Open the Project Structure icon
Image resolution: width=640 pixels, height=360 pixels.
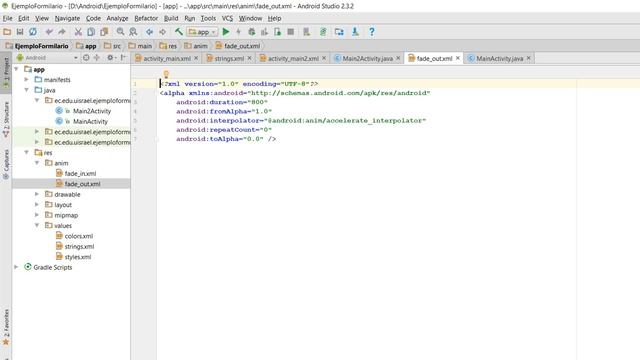click(339, 32)
